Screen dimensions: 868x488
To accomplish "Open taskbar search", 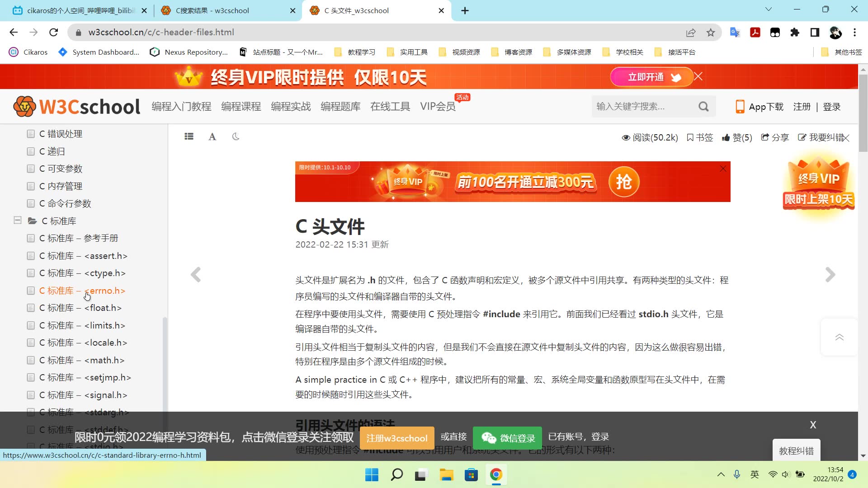I will [x=396, y=475].
